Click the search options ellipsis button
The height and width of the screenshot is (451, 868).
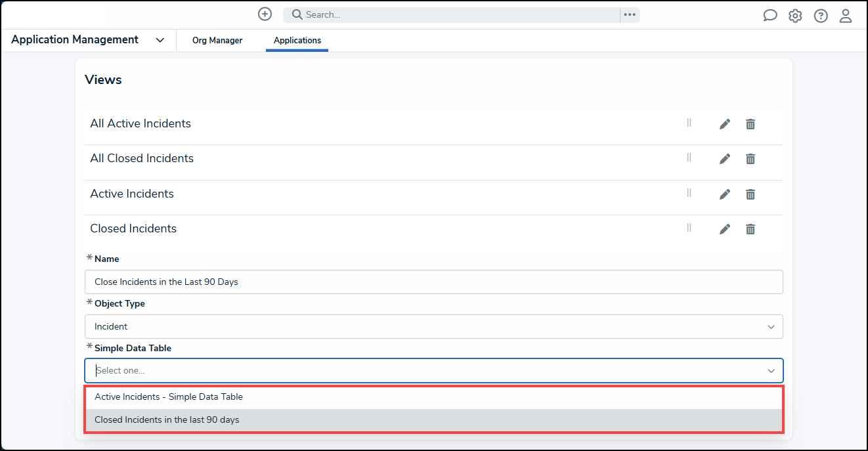pos(630,15)
